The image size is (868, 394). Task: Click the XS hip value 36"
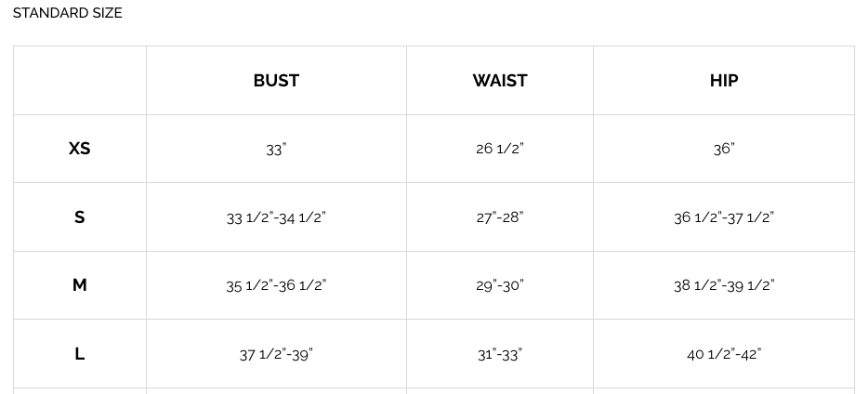point(724,149)
